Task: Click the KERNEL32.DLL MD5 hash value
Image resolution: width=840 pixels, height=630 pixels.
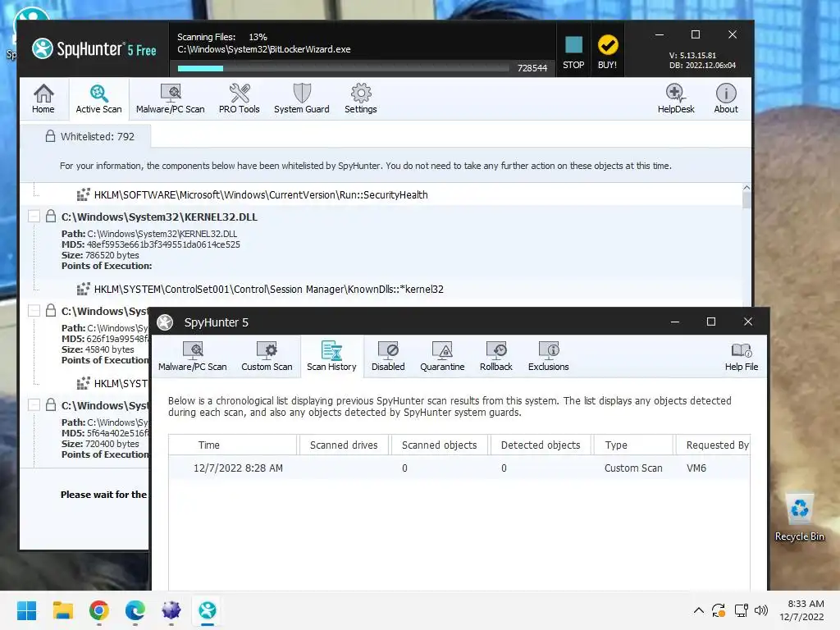Action: click(163, 244)
